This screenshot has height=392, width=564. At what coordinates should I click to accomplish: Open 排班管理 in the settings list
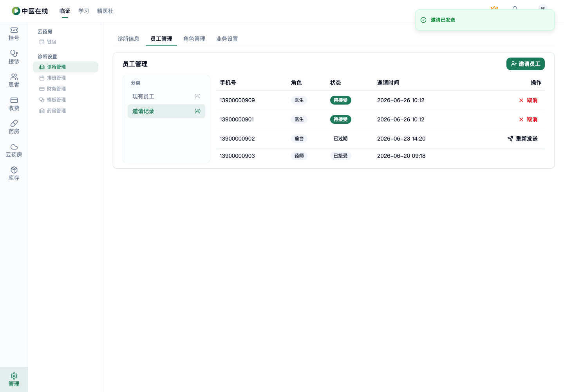pos(65,78)
